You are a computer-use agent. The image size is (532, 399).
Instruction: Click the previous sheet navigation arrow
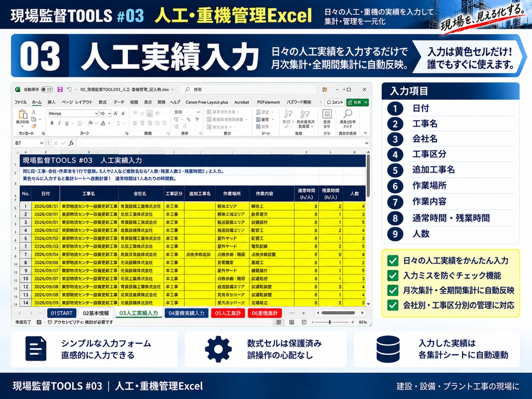tap(20, 313)
